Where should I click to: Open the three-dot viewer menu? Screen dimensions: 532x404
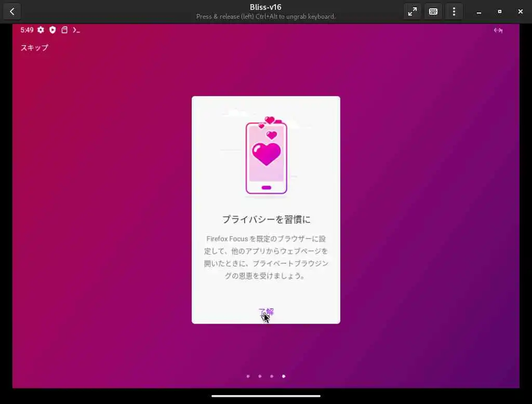pyautogui.click(x=454, y=11)
